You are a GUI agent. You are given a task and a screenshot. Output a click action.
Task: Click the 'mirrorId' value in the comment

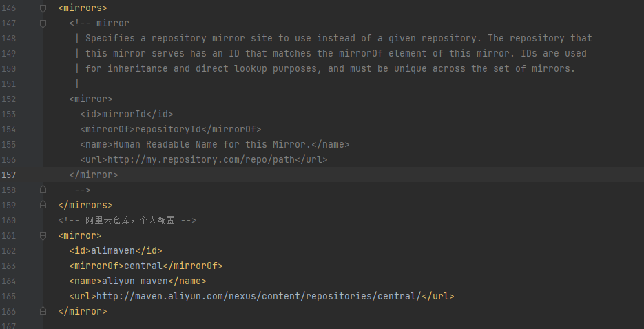tap(124, 114)
